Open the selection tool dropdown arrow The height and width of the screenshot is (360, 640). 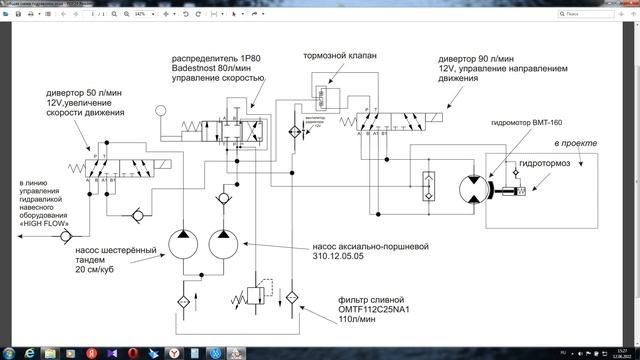[242, 14]
